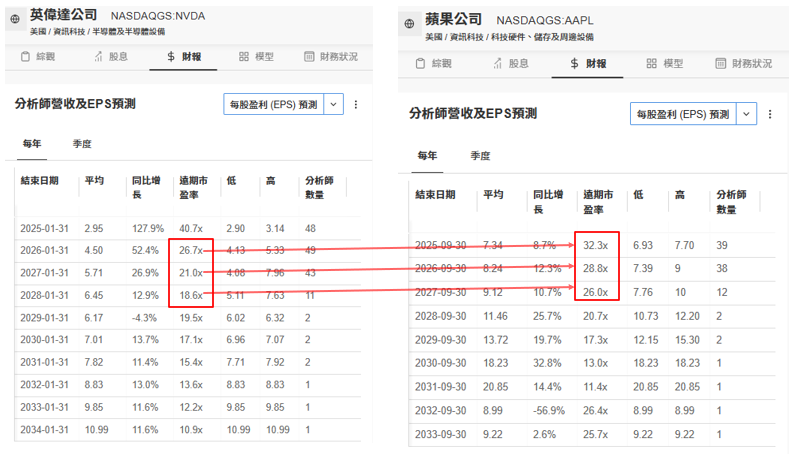Switch NVIDIA forecast to 季度 view
This screenshot has height=458, width=795.
tap(82, 144)
